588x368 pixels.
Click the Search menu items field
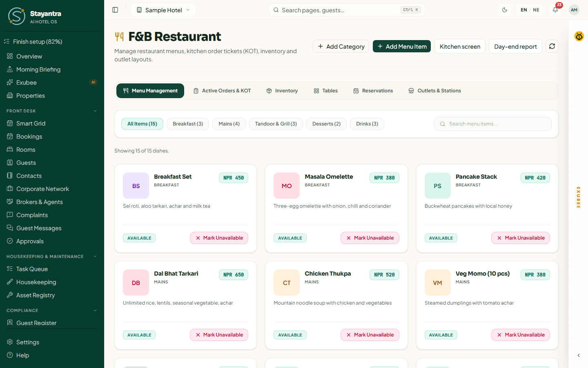tap(493, 124)
